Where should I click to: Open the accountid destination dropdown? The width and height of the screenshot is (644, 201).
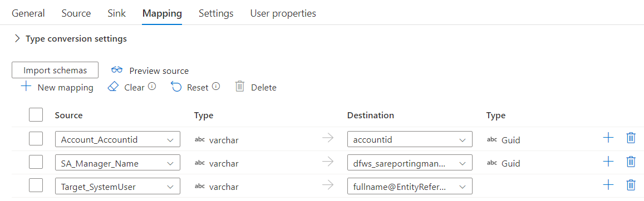coord(410,139)
